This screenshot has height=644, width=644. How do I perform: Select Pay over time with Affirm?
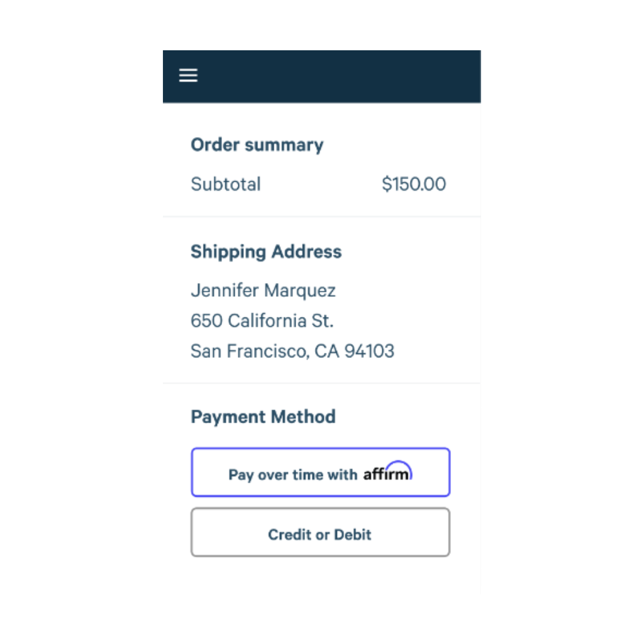[x=321, y=472]
